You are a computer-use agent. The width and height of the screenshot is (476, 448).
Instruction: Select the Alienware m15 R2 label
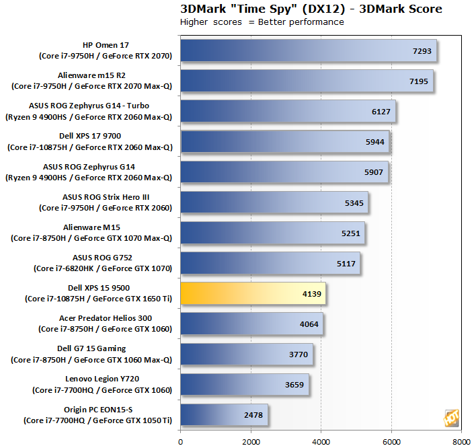click(x=91, y=81)
